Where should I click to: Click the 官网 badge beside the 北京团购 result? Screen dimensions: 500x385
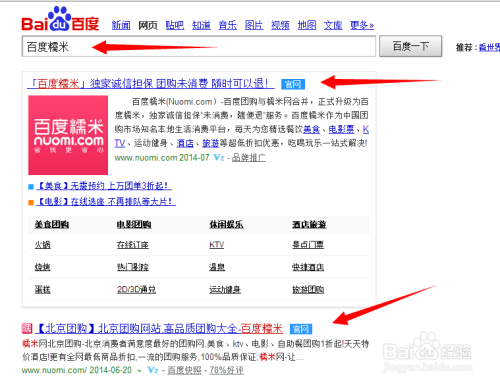pyautogui.click(x=301, y=329)
